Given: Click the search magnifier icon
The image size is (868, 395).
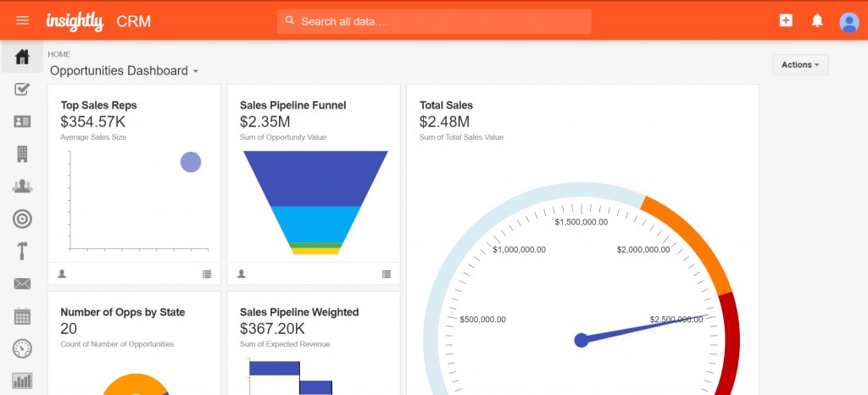Looking at the screenshot, I should tap(290, 21).
